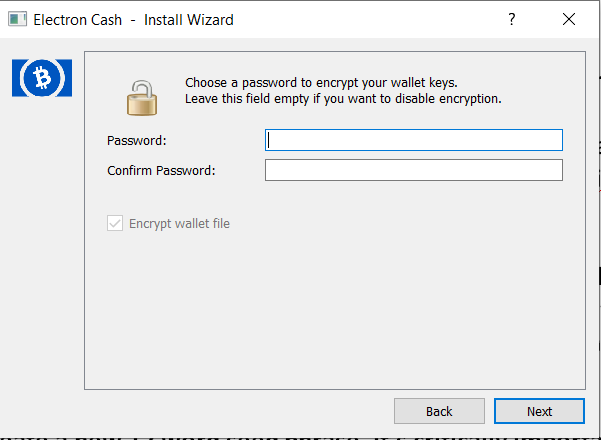601x440 pixels.
Task: Click the "Encrypt wallet file" label text
Action: coord(179,223)
